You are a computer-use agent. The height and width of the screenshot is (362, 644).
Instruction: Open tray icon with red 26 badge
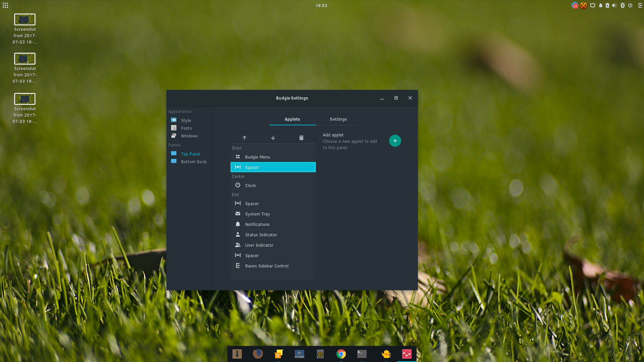click(575, 5)
